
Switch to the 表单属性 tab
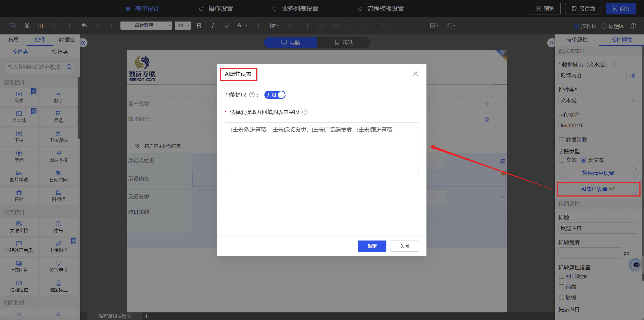coord(577,40)
